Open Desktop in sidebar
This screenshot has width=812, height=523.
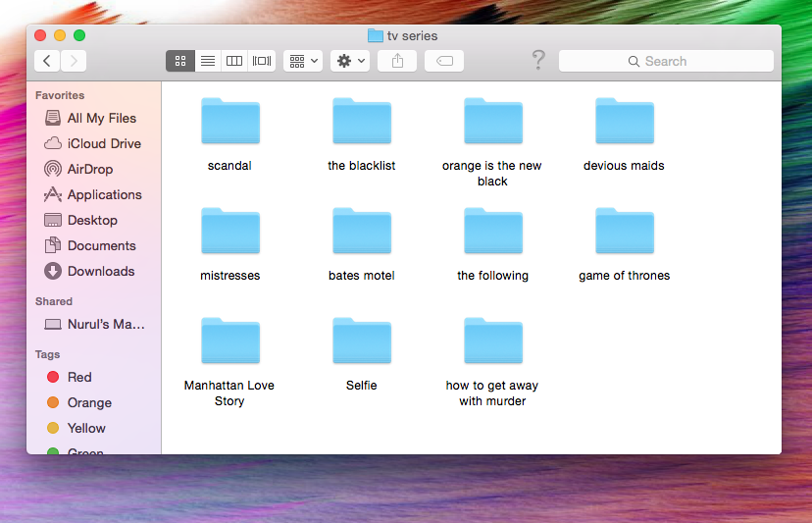pos(94,221)
